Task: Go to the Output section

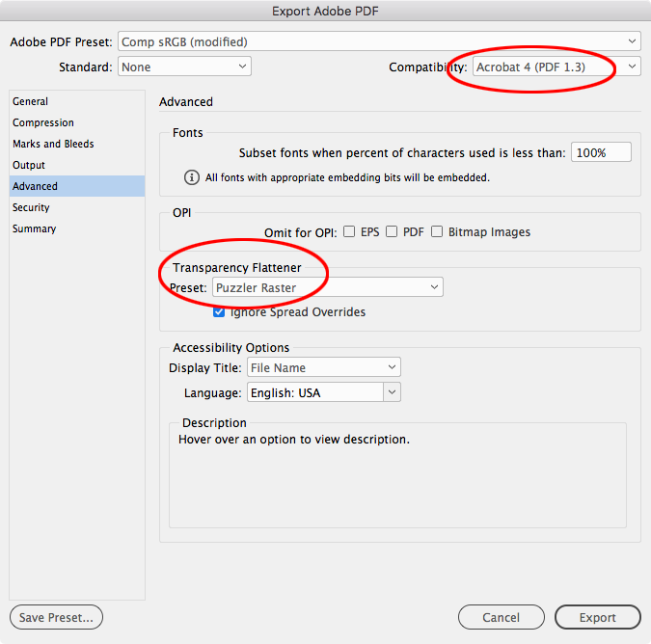Action: tap(77, 165)
